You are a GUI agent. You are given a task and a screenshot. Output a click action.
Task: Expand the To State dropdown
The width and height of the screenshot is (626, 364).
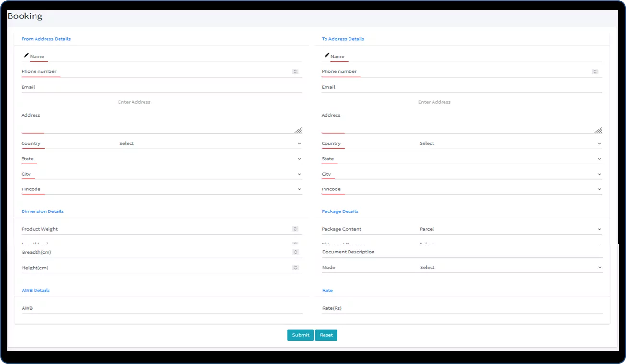coord(461,159)
